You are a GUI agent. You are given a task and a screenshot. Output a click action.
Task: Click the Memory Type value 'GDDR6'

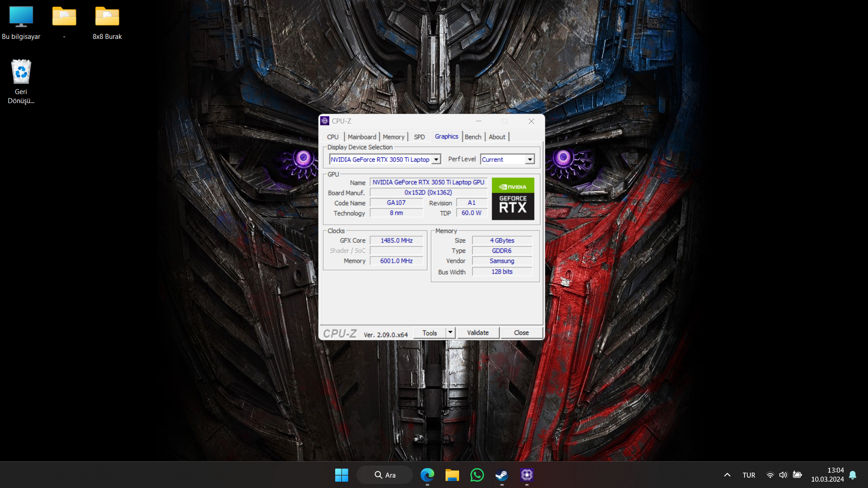[502, 251]
